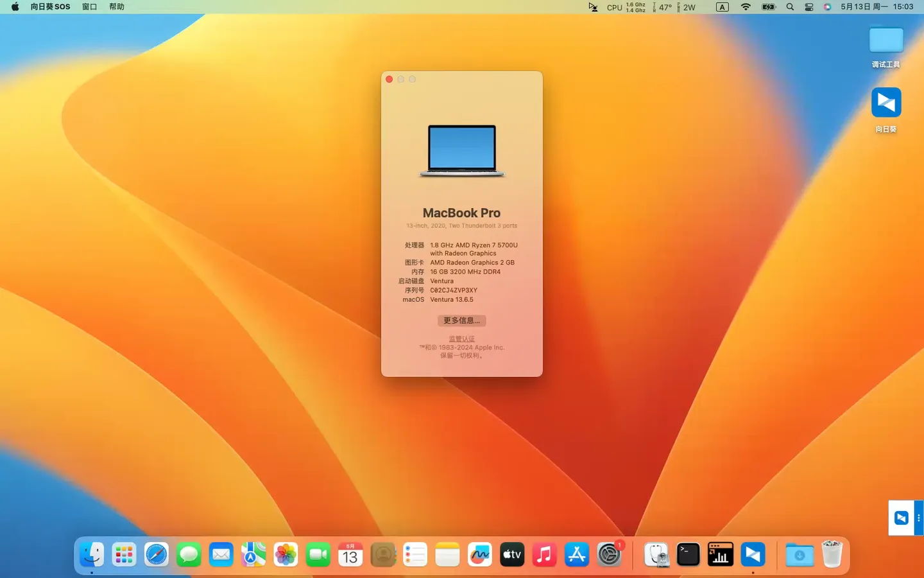924x578 pixels.
Task: Open Safari from the Dock
Action: (156, 554)
